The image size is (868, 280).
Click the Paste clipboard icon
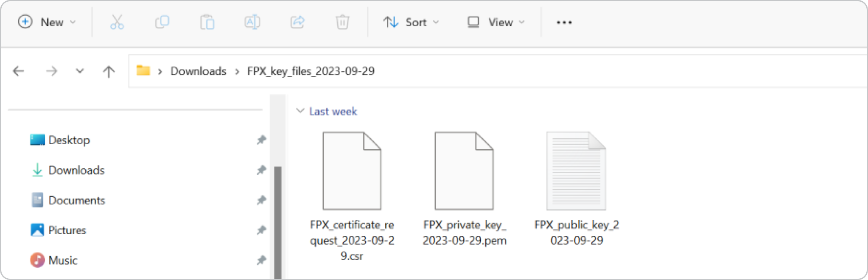click(x=207, y=22)
